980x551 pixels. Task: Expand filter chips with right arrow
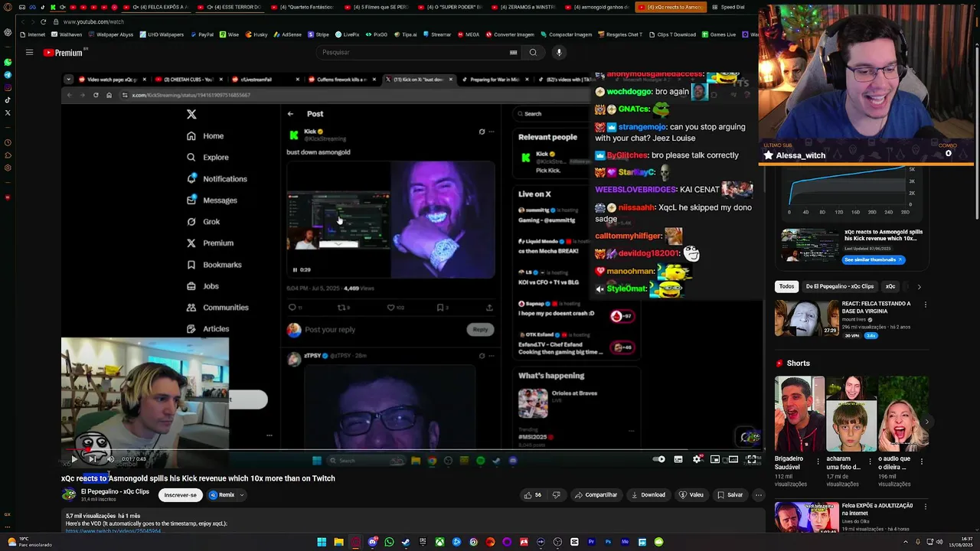(919, 286)
